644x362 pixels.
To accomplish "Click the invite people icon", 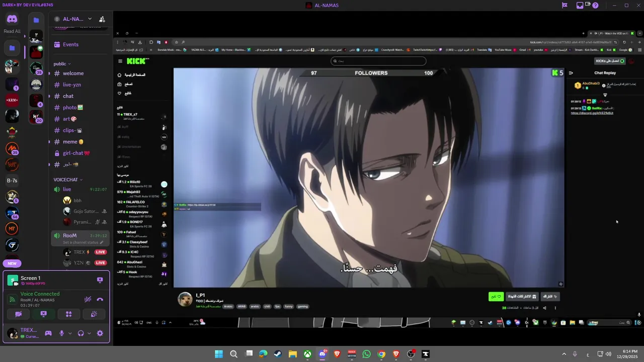I will click(x=102, y=19).
